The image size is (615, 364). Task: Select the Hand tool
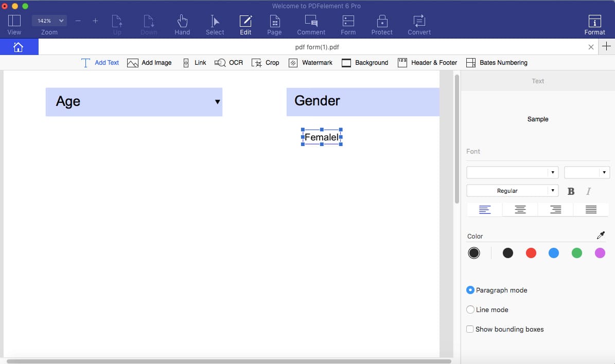tap(182, 24)
